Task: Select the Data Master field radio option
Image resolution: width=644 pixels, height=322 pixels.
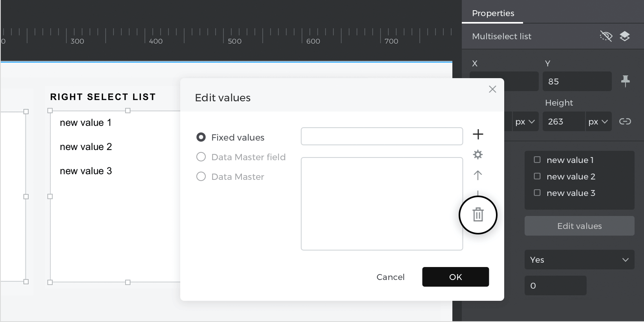Action: click(201, 157)
